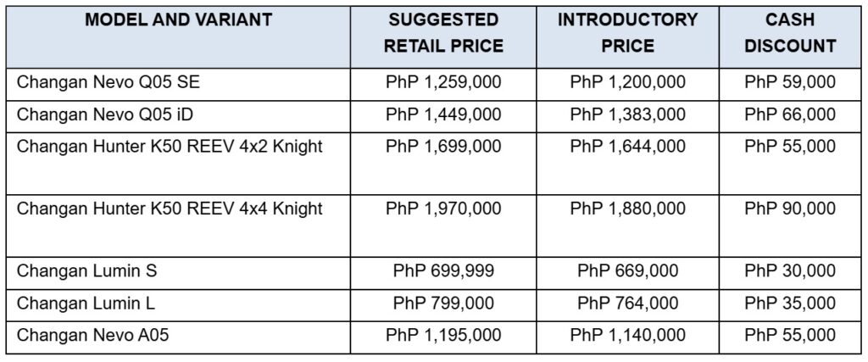Click the Changan Lumin S cell

[178, 273]
